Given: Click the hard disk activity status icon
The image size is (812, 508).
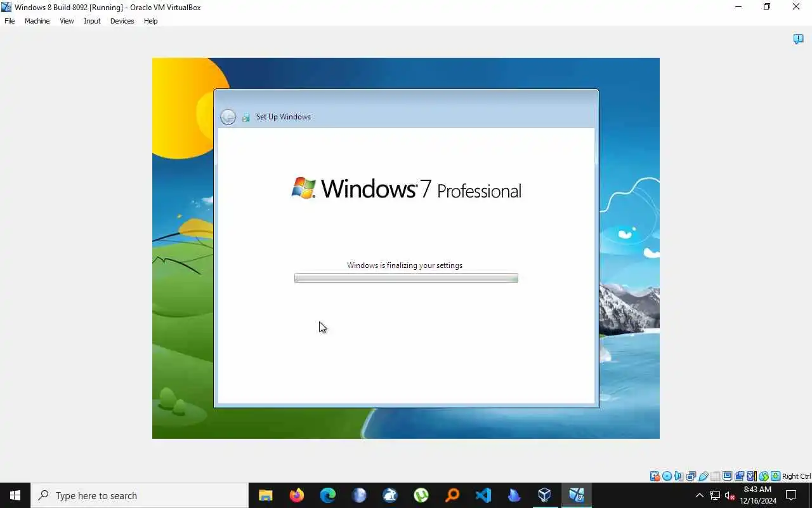Looking at the screenshot, I should pos(655,476).
